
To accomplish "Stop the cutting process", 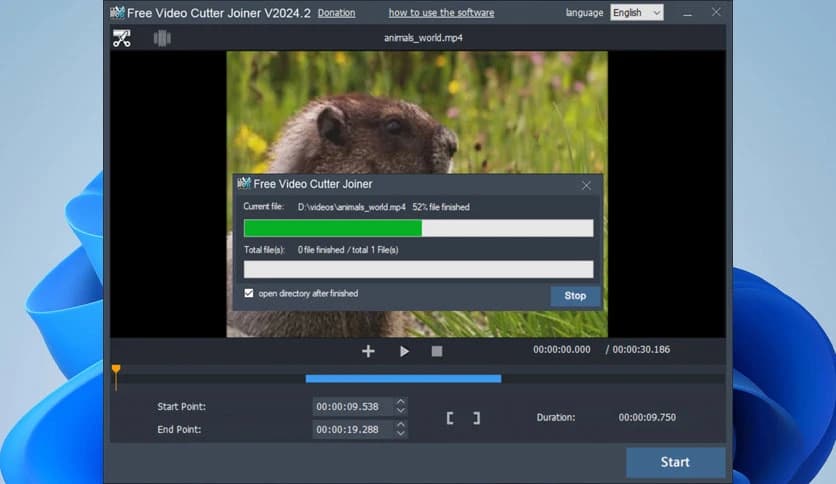I will 575,296.
